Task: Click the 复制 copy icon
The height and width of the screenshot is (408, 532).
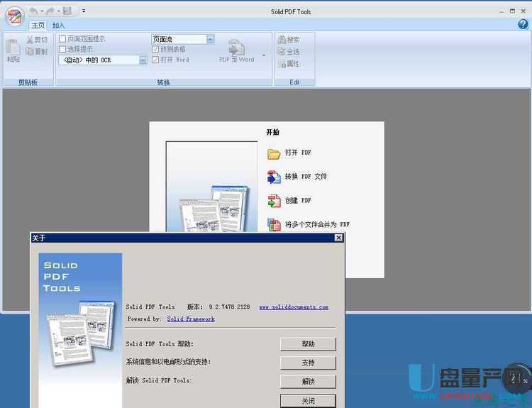Action: click(30, 52)
